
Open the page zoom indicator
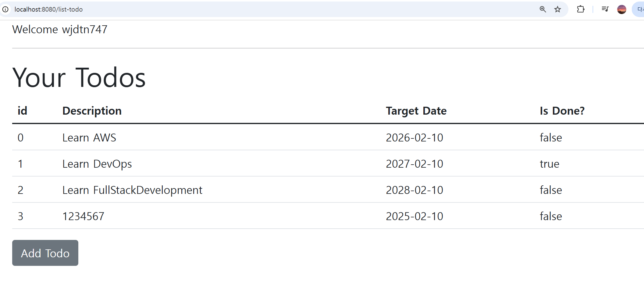coord(543,9)
